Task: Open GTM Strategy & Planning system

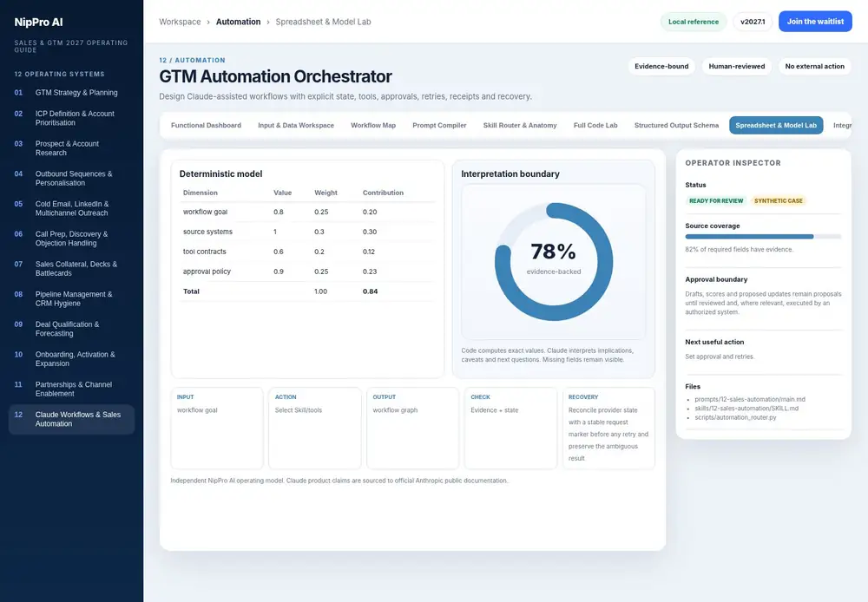Action: click(71, 93)
